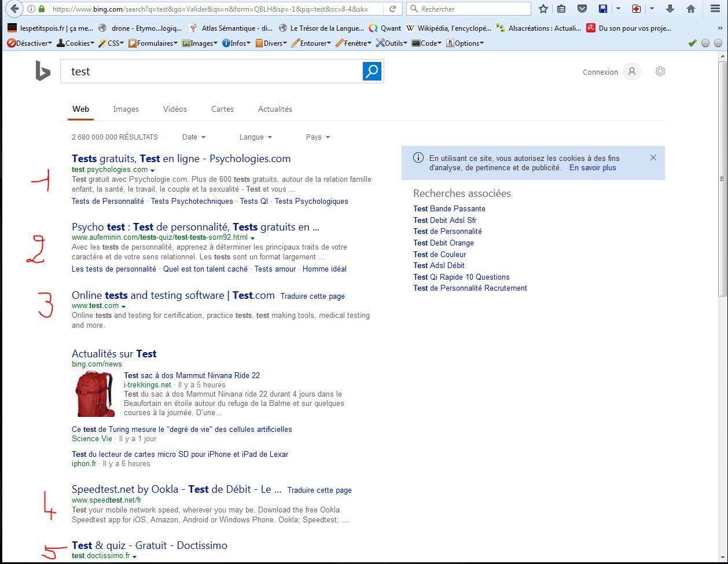
Task: Click En savoir plus link
Action: [x=593, y=168]
